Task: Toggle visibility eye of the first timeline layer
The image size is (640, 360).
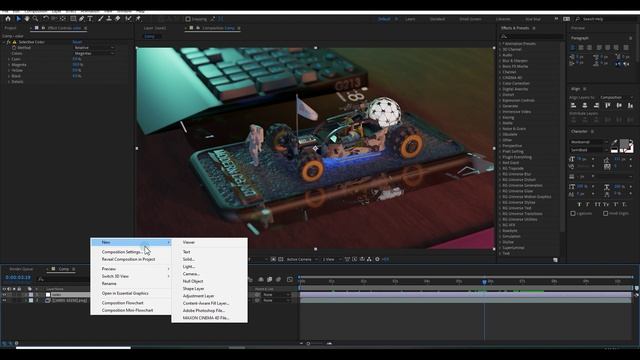Action: 4,295
